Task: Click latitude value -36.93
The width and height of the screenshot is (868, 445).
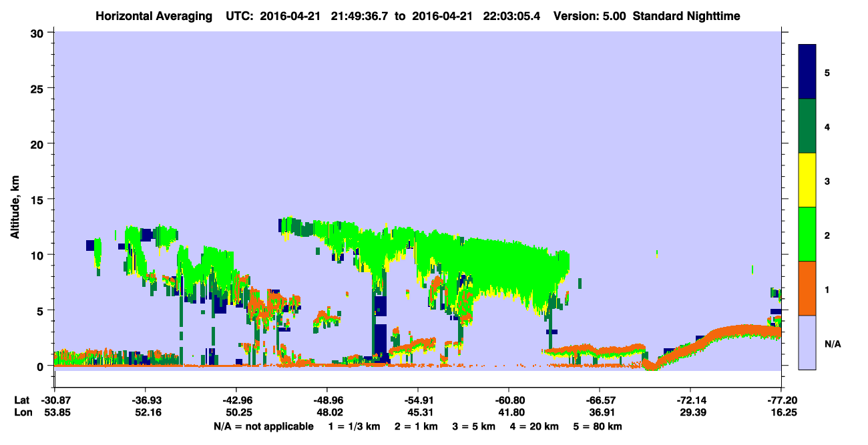Action: tap(145, 400)
